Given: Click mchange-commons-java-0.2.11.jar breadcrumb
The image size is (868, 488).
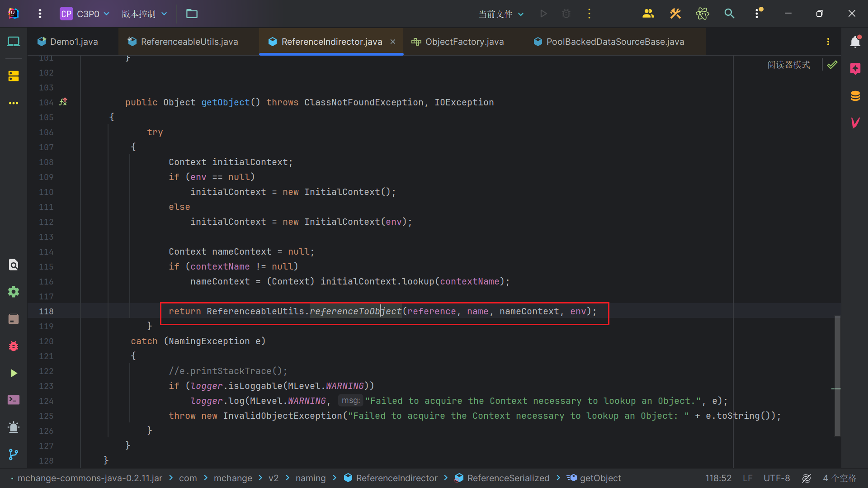Looking at the screenshot, I should [x=90, y=478].
